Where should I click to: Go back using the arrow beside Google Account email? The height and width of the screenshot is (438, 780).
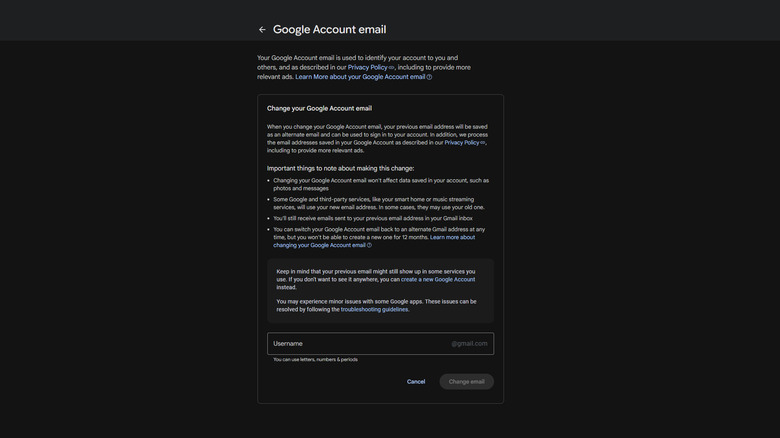pyautogui.click(x=262, y=30)
